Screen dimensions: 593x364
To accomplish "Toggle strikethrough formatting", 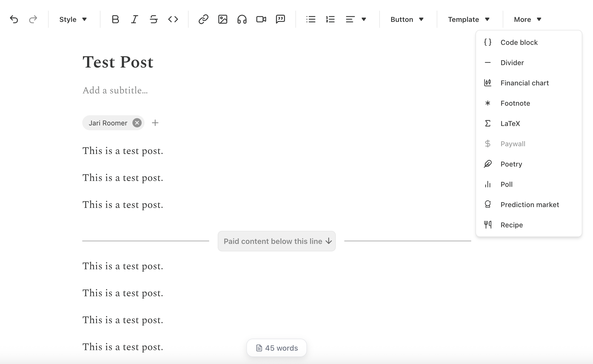I will coord(154,19).
